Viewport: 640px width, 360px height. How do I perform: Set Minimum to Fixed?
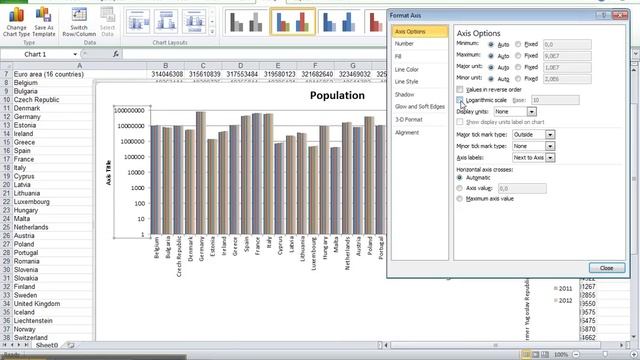518,44
